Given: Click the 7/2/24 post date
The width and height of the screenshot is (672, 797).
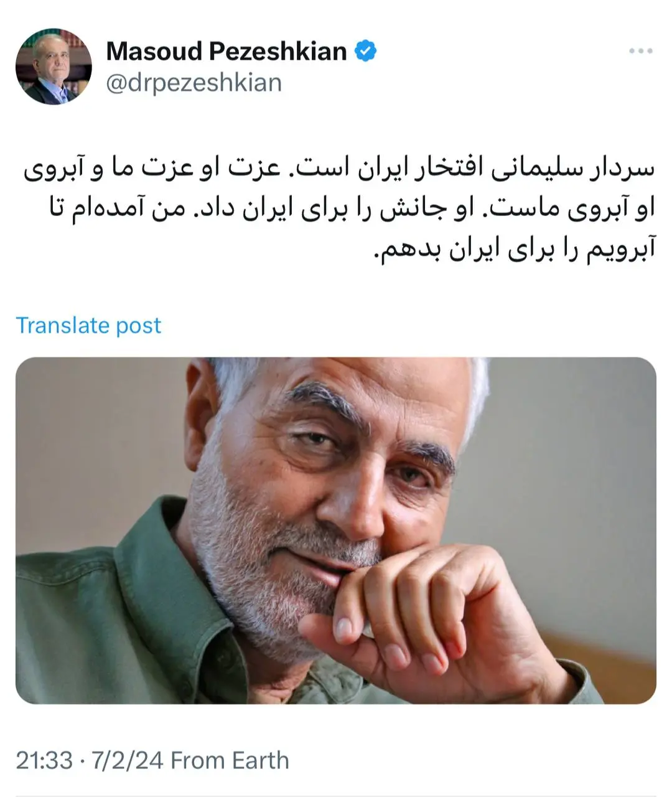Looking at the screenshot, I should tap(128, 760).
